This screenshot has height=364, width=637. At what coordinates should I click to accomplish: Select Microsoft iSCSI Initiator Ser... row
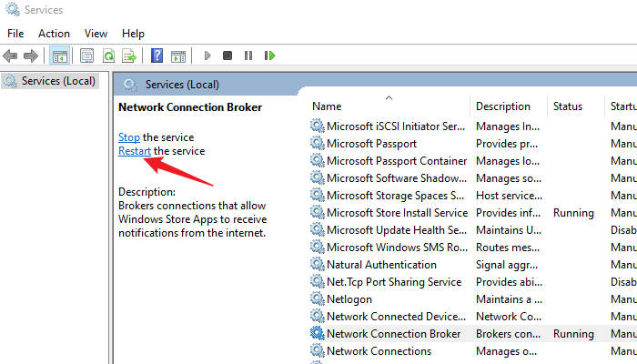[x=396, y=126]
